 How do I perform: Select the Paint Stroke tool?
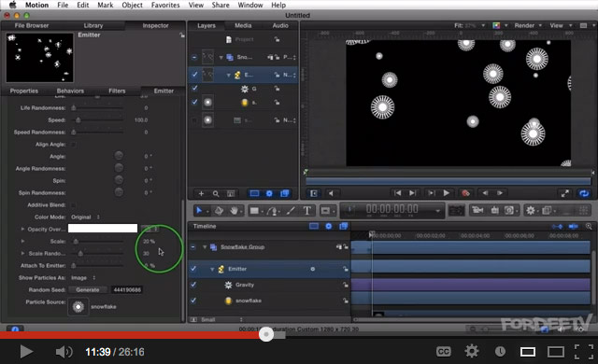point(291,211)
